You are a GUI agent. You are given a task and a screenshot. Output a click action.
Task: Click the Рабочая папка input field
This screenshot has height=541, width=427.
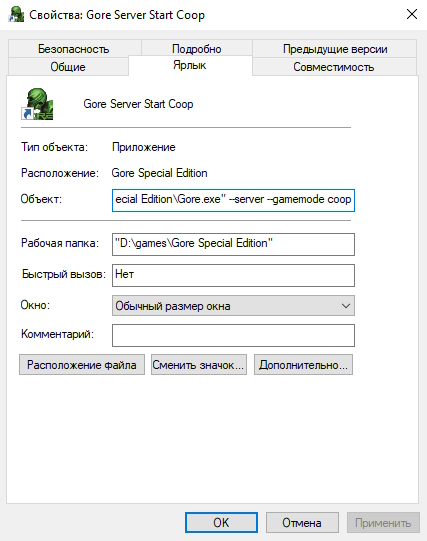tap(233, 244)
